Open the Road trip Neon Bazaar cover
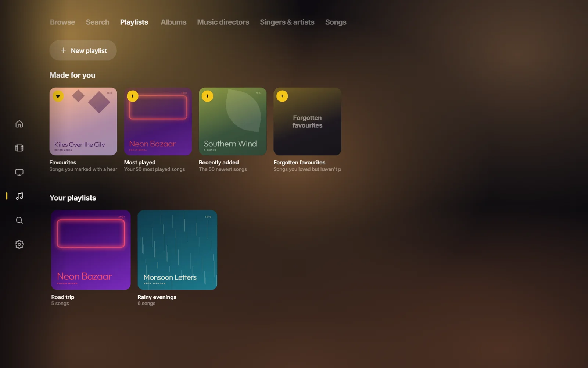Image resolution: width=588 pixels, height=368 pixels. pyautogui.click(x=91, y=250)
